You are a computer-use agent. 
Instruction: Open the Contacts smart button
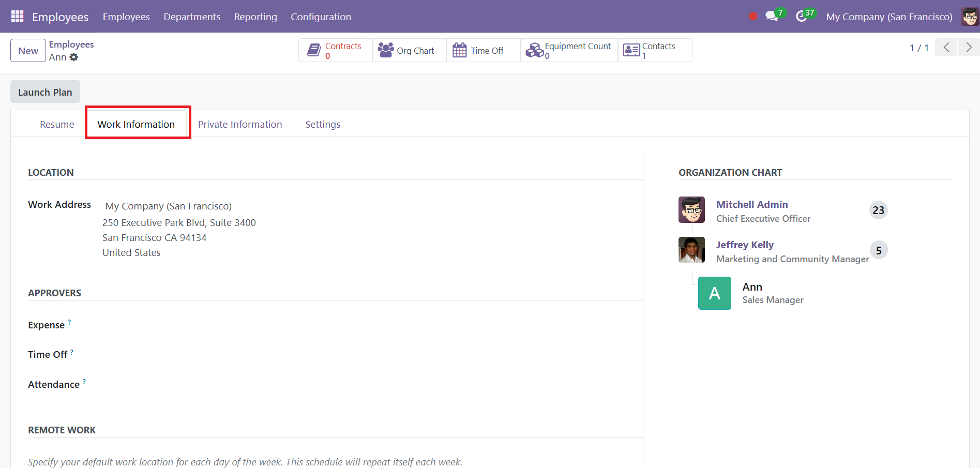point(655,50)
